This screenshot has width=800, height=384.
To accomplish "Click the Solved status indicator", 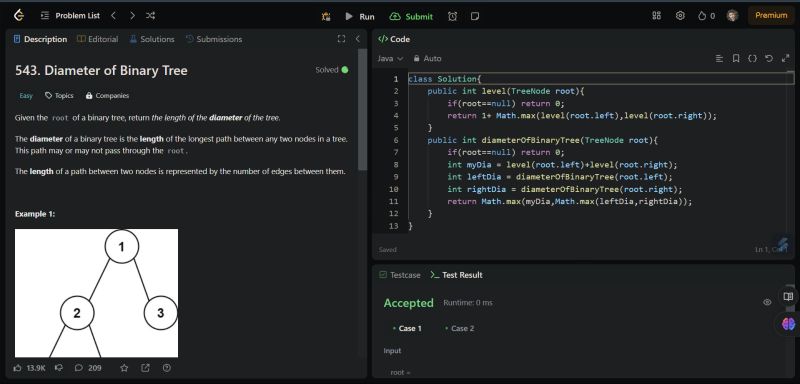I will click(332, 70).
